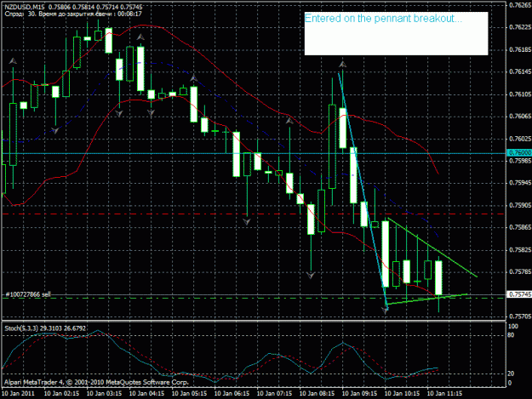The height and width of the screenshot is (399, 532).
Task: Click the 0.75945 price axis label
Action: pos(520,183)
